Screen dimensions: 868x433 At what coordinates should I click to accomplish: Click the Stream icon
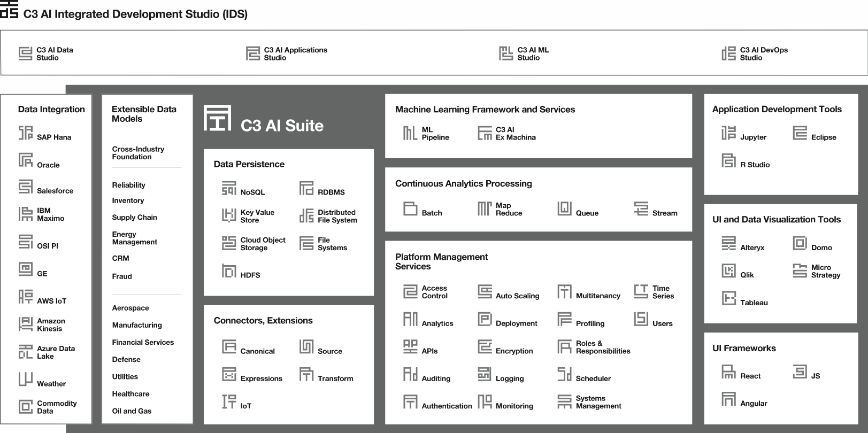click(641, 208)
